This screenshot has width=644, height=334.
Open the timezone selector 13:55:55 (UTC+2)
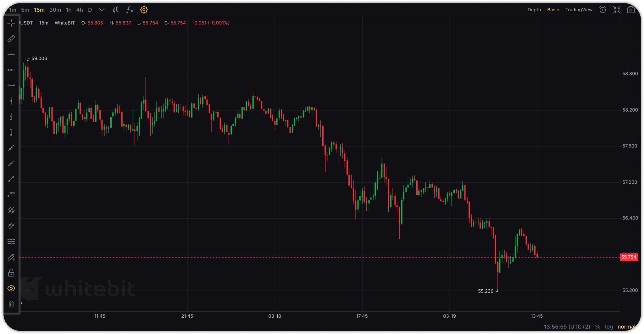(x=567, y=327)
